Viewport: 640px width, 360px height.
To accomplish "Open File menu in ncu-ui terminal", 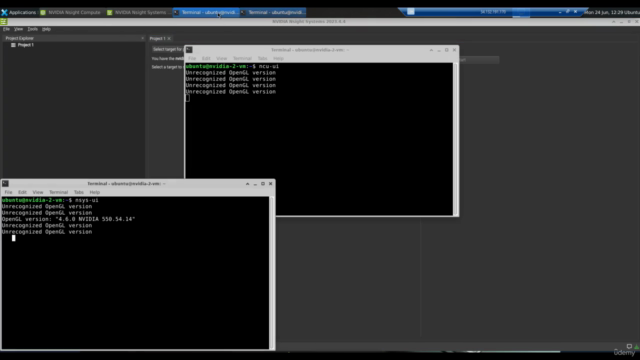I will click(x=192, y=58).
